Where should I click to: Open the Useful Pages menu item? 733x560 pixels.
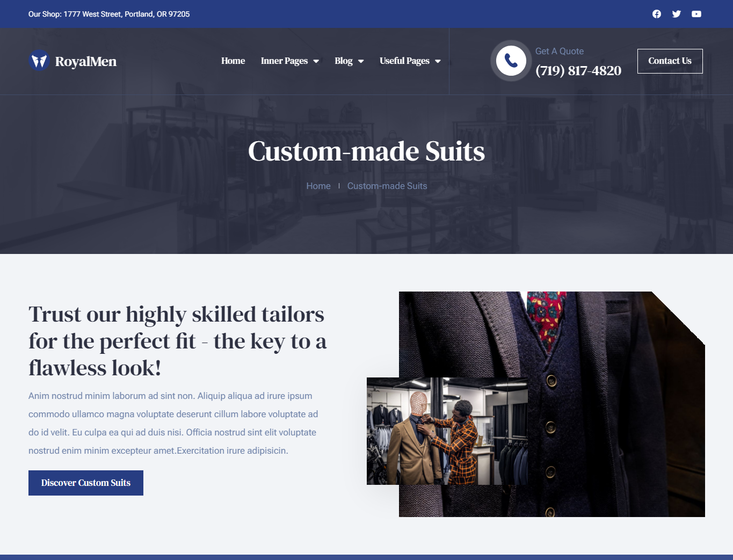pyautogui.click(x=404, y=61)
